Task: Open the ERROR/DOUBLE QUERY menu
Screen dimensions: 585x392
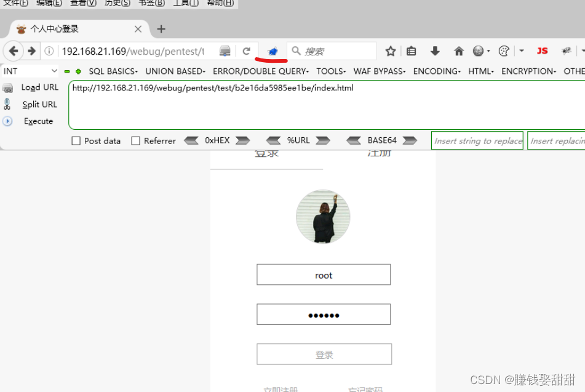Action: pyautogui.click(x=261, y=71)
